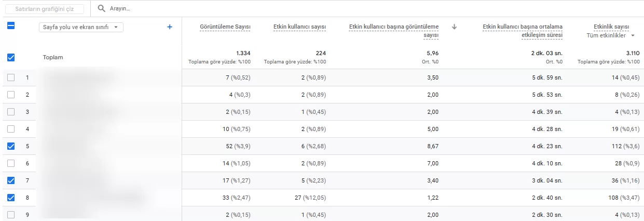The width and height of the screenshot is (644, 221).
Task: Click the plus icon to add dimension
Action: click(x=169, y=27)
